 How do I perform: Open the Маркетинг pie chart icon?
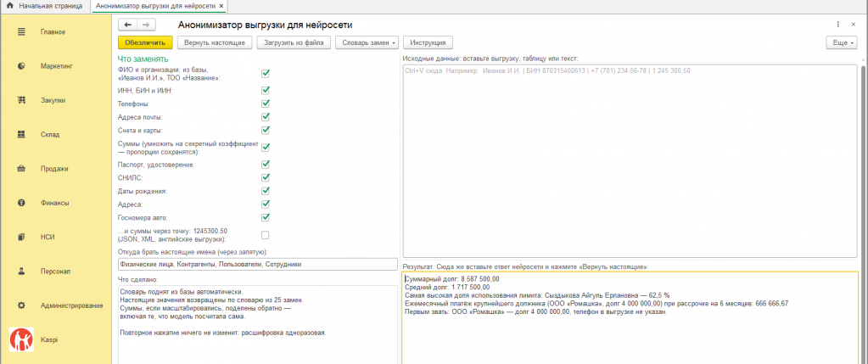coord(21,66)
